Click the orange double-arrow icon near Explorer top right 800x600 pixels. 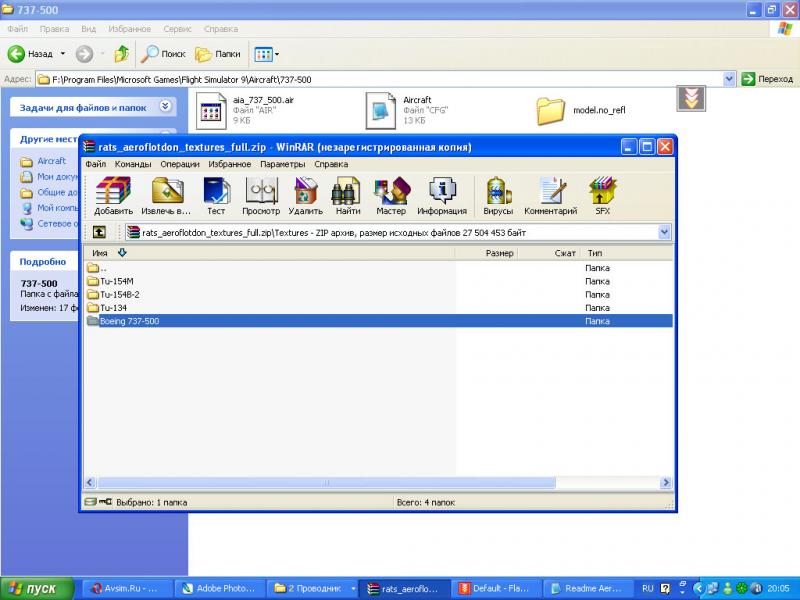tap(691, 98)
